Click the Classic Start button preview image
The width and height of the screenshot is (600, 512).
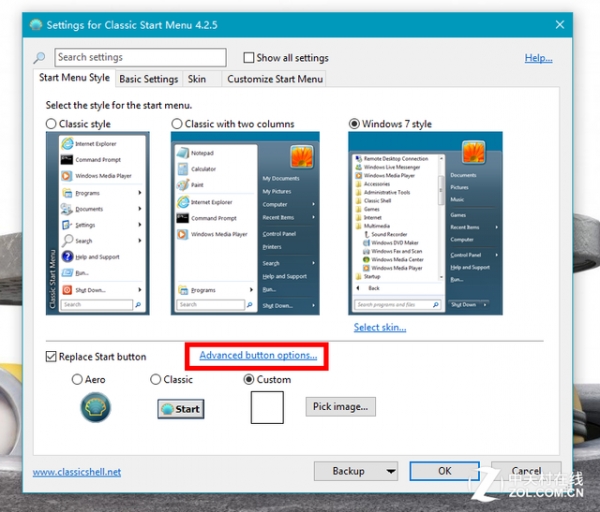pyautogui.click(x=180, y=408)
